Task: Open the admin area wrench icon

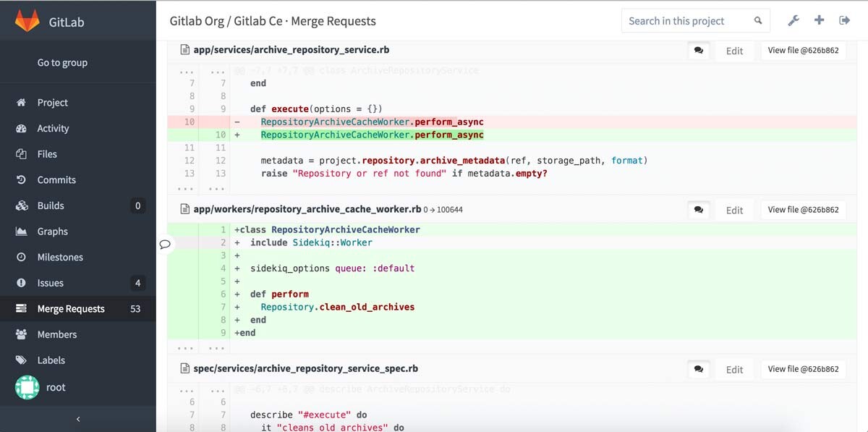Action: tap(793, 21)
